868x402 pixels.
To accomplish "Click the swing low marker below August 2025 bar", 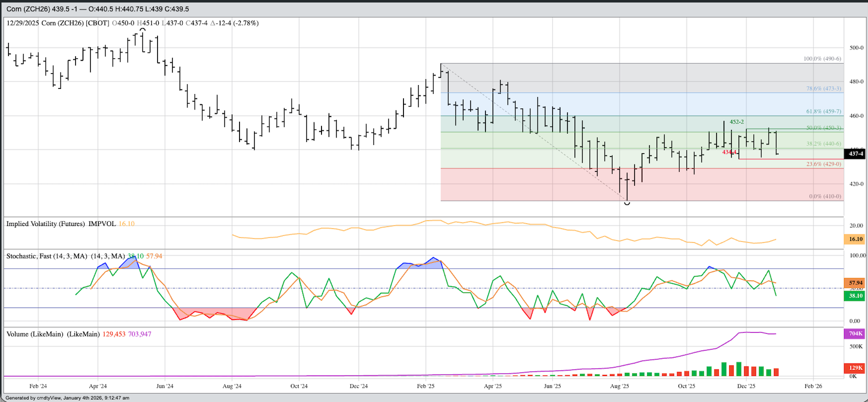I will [x=627, y=203].
